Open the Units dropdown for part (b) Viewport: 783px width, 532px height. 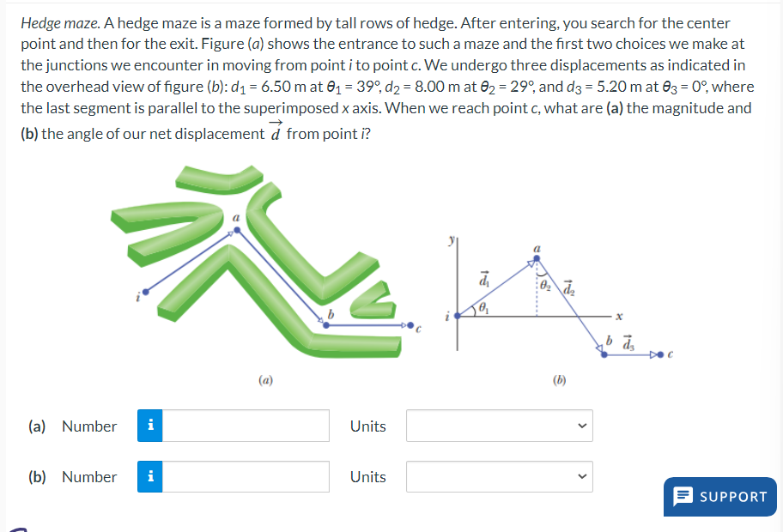click(x=498, y=477)
